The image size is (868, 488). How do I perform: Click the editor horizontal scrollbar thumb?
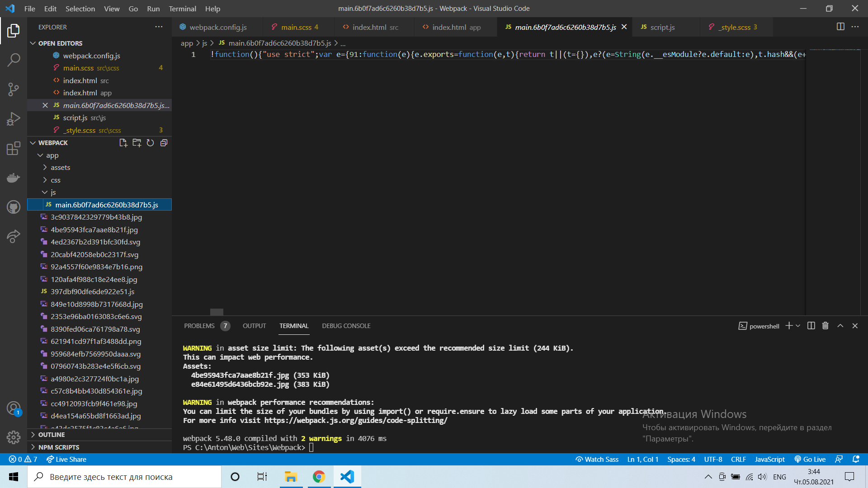[217, 312]
